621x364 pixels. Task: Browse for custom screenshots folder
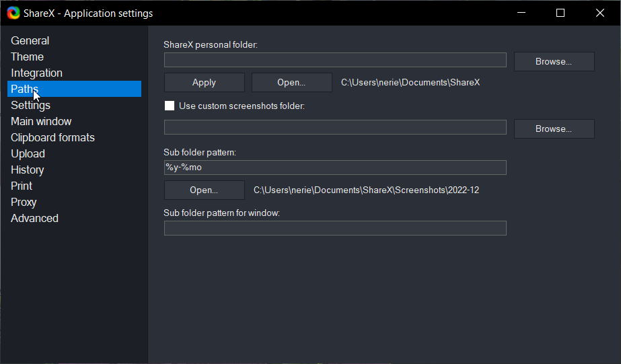554,129
